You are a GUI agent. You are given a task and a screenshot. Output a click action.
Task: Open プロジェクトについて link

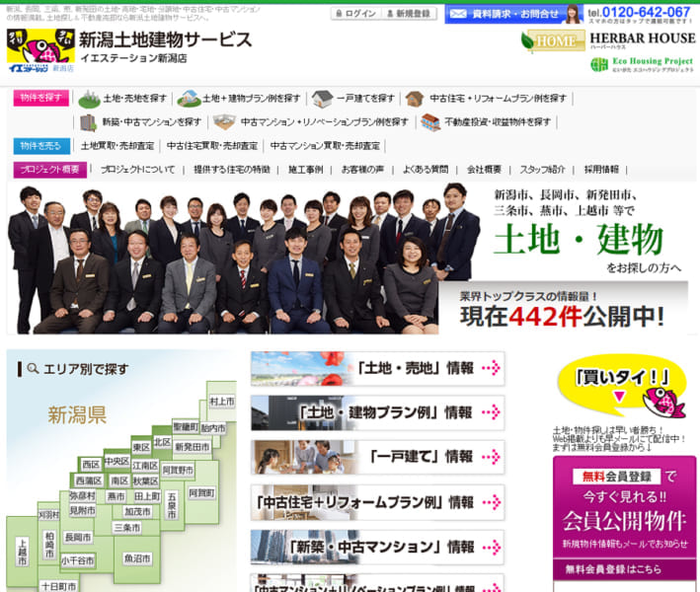click(137, 170)
